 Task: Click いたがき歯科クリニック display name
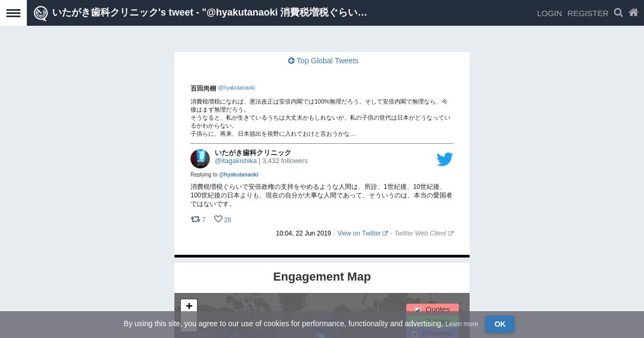click(253, 153)
